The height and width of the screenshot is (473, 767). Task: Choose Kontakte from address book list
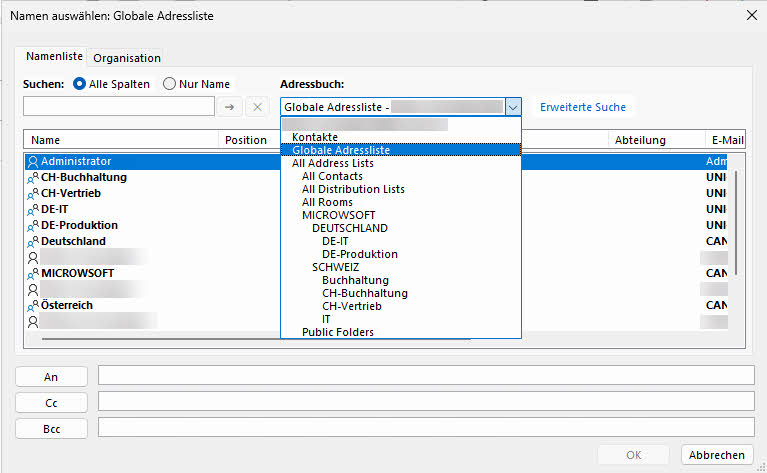[x=315, y=137]
